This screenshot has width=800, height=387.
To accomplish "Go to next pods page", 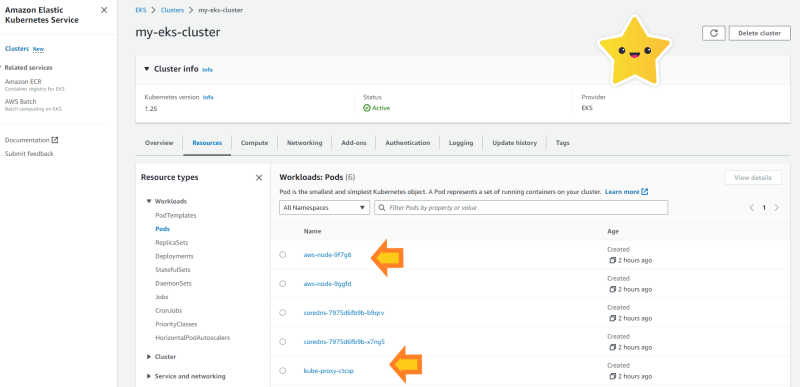I will 777,208.
